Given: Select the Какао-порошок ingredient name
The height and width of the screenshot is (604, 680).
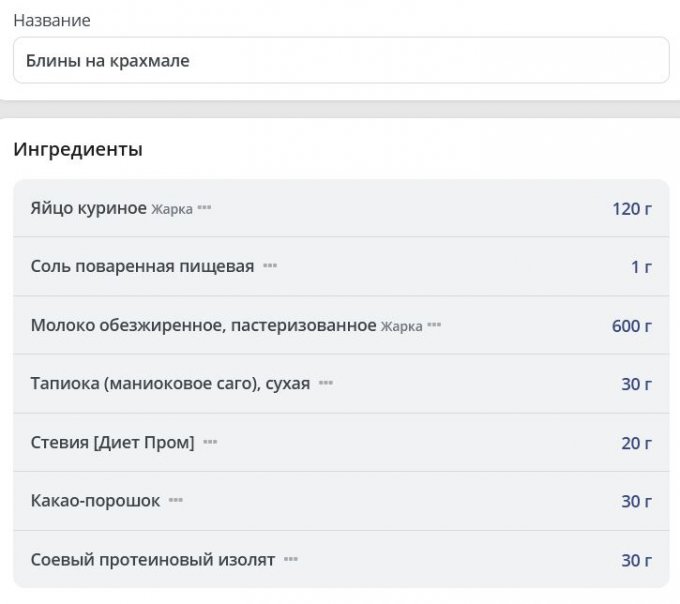Looking at the screenshot, I should click(95, 501).
